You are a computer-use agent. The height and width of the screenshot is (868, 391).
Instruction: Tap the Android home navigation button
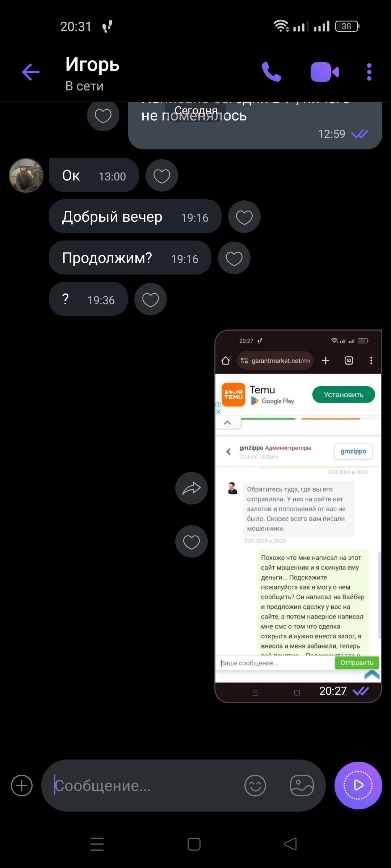click(x=194, y=844)
